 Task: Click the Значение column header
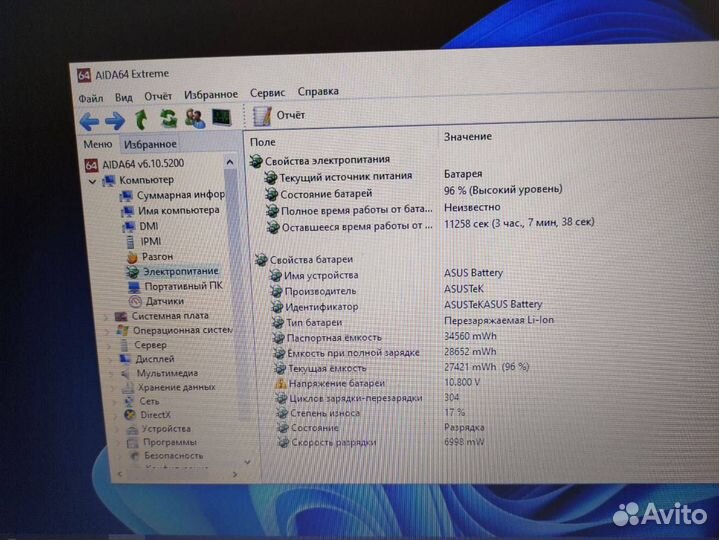[x=468, y=137]
